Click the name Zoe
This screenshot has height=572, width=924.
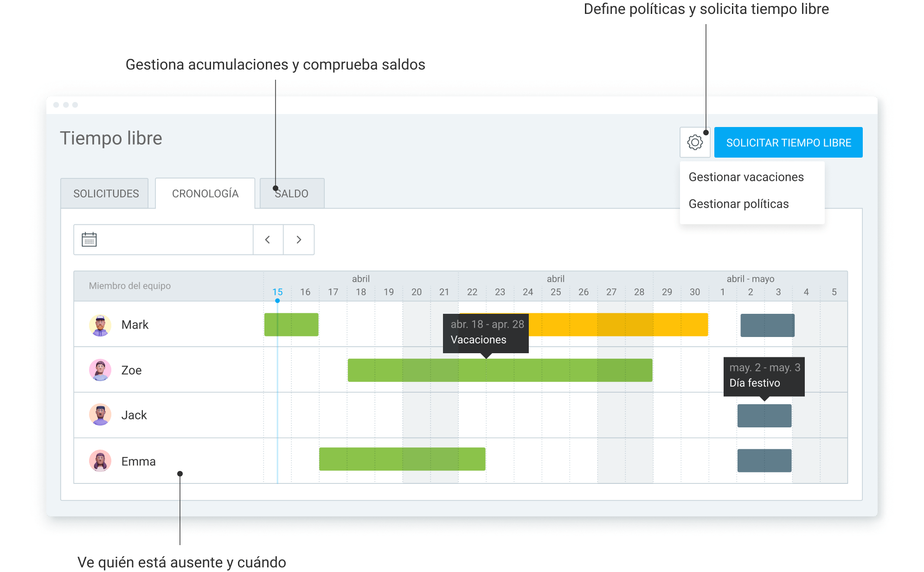tap(131, 370)
